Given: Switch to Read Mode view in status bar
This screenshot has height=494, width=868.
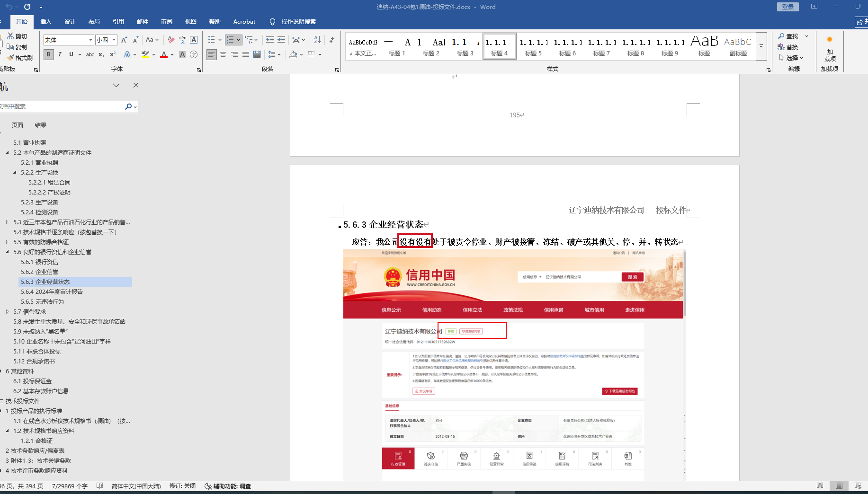Looking at the screenshot, I should 820,486.
